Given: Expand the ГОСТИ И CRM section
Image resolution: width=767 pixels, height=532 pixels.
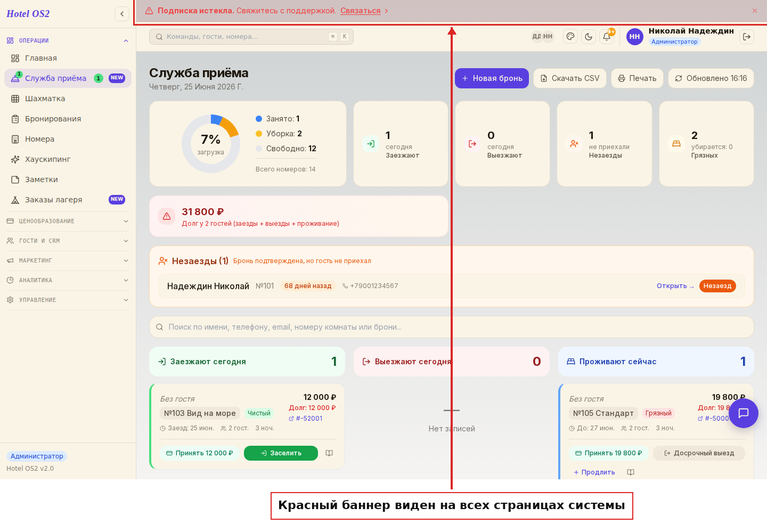Looking at the screenshot, I should [x=68, y=241].
